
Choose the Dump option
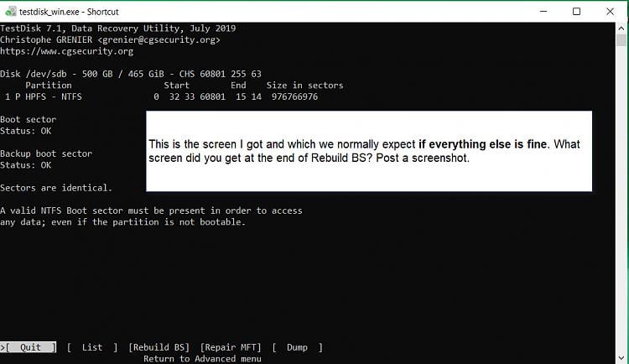click(x=297, y=347)
